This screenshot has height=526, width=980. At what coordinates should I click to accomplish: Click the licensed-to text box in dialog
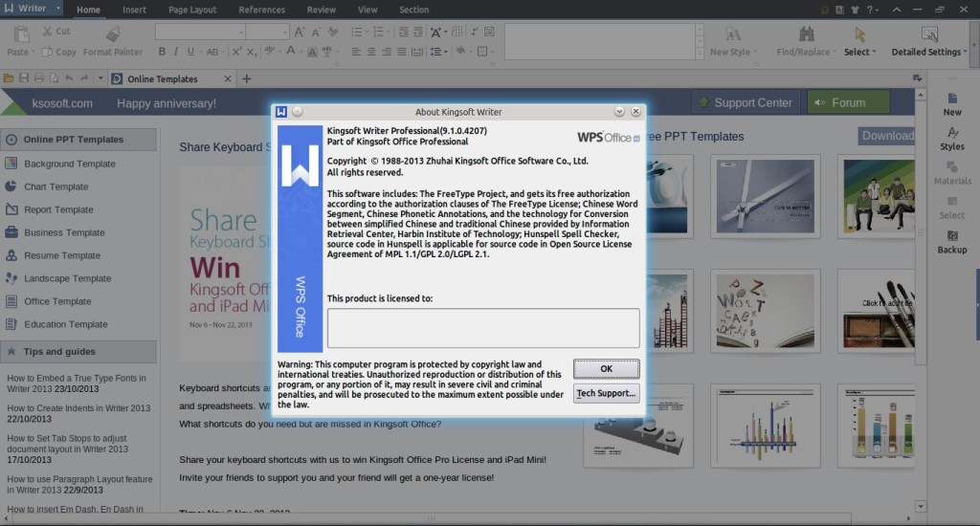[x=483, y=327]
